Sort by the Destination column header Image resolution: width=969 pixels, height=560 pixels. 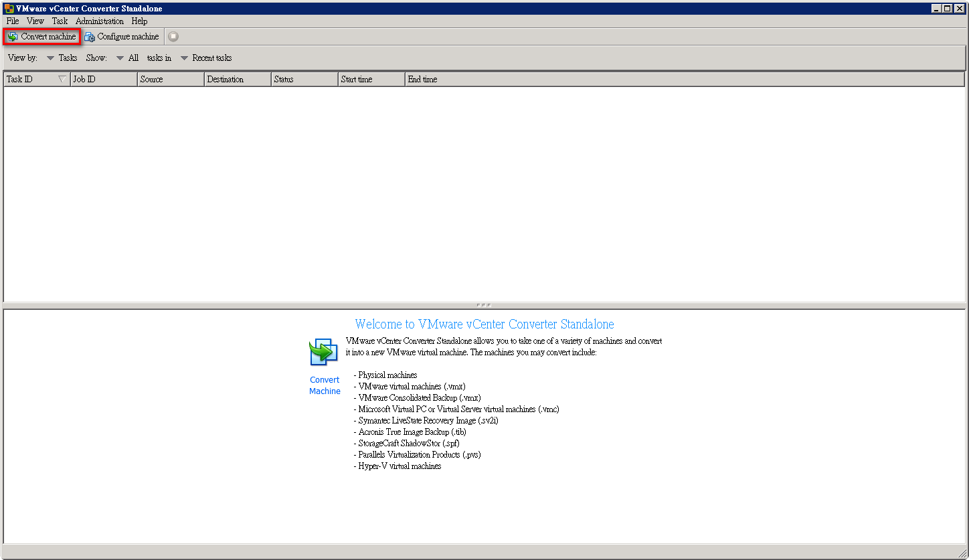click(x=238, y=79)
